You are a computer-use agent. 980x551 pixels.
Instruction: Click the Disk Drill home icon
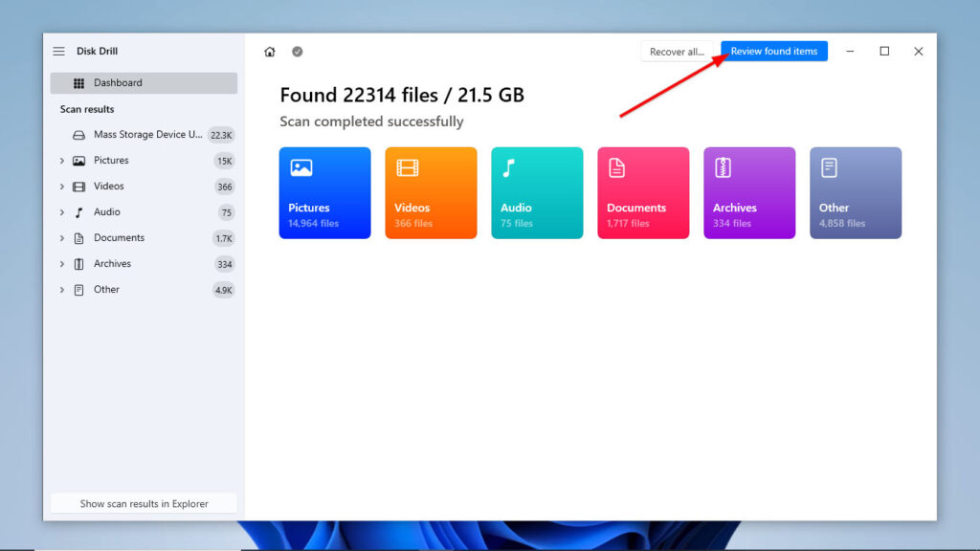[x=270, y=51]
